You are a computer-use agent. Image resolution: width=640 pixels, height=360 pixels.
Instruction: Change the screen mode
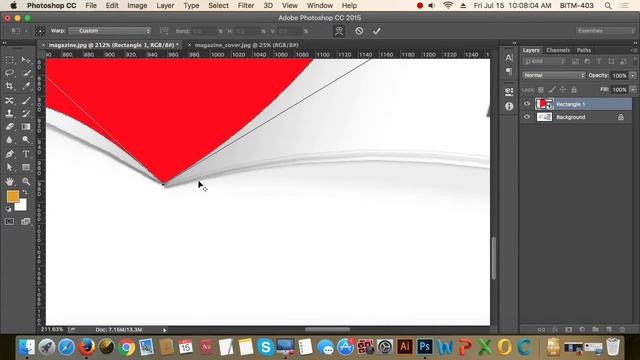pyautogui.click(x=26, y=222)
